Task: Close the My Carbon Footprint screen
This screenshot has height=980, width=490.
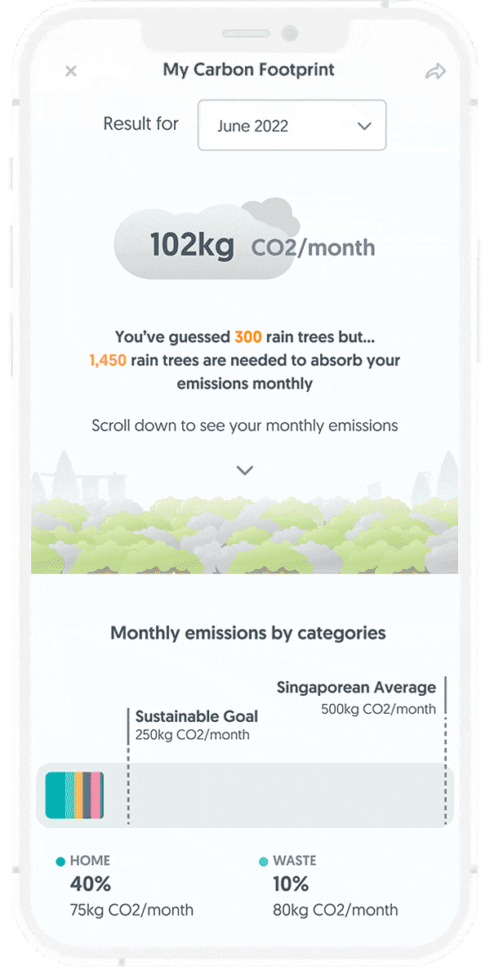Action: coord(70,71)
